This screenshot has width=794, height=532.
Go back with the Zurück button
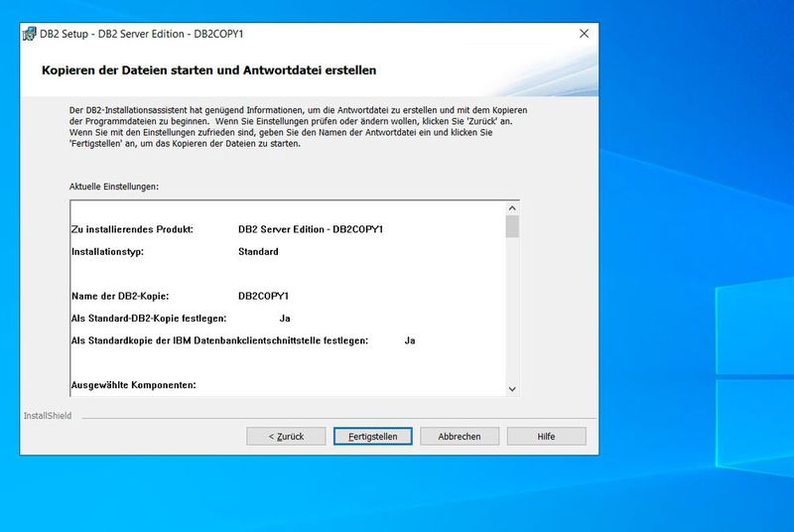point(286,437)
